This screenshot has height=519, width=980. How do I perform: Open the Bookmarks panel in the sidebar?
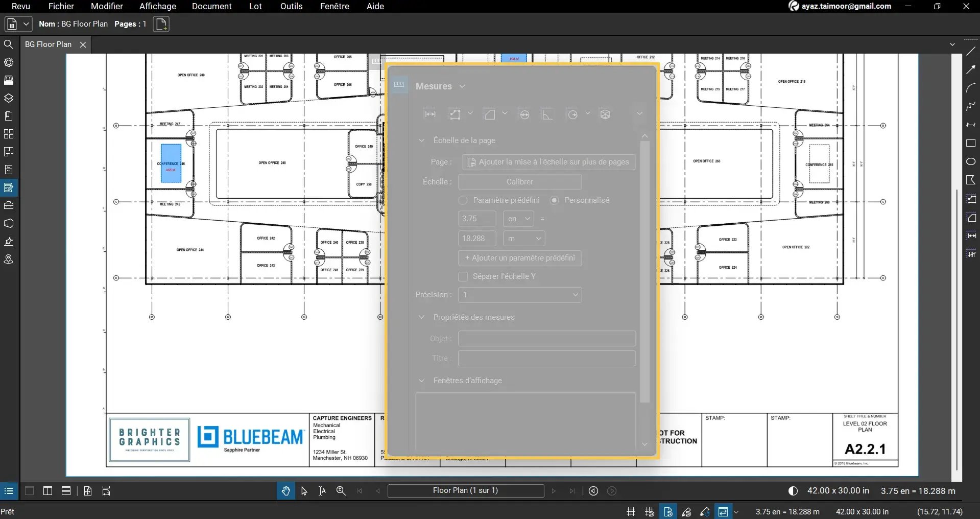click(9, 116)
